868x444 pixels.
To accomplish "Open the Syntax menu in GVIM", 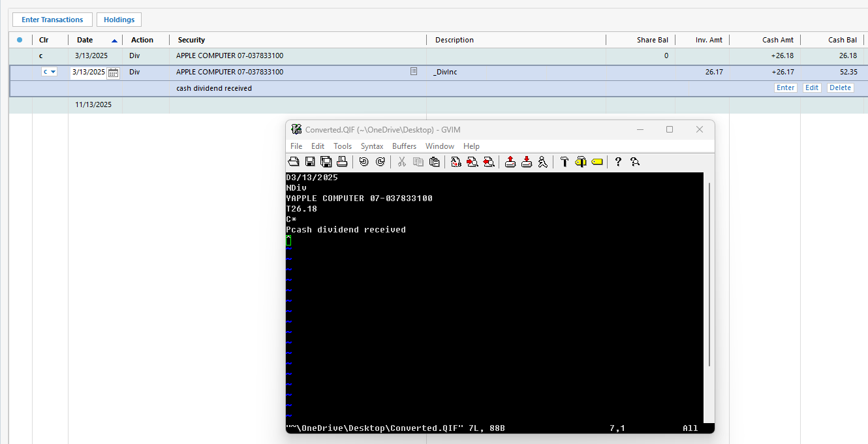I will (x=372, y=146).
